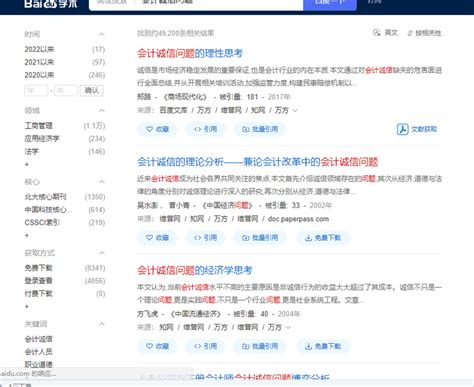
Task: Collapse the 核心 filter section
Action: tap(102, 182)
